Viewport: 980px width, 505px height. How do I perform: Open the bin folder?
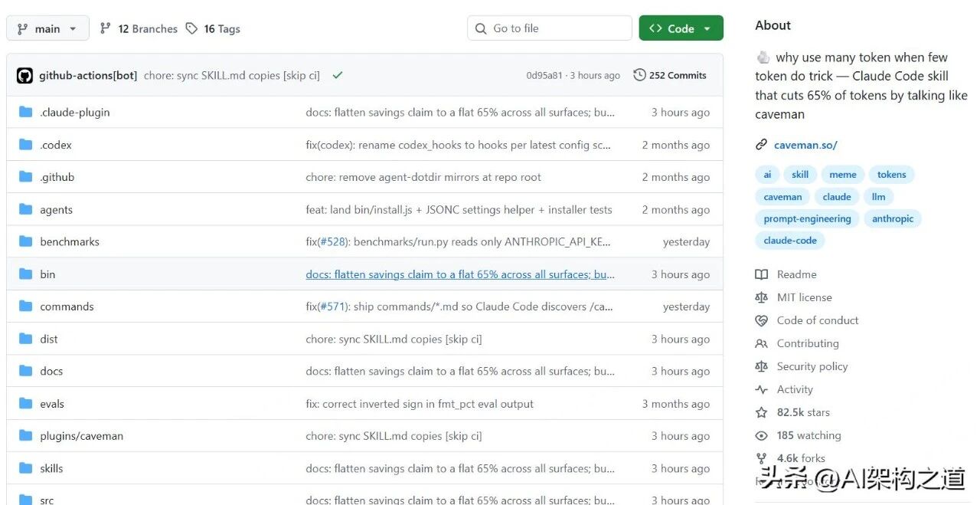coord(47,274)
